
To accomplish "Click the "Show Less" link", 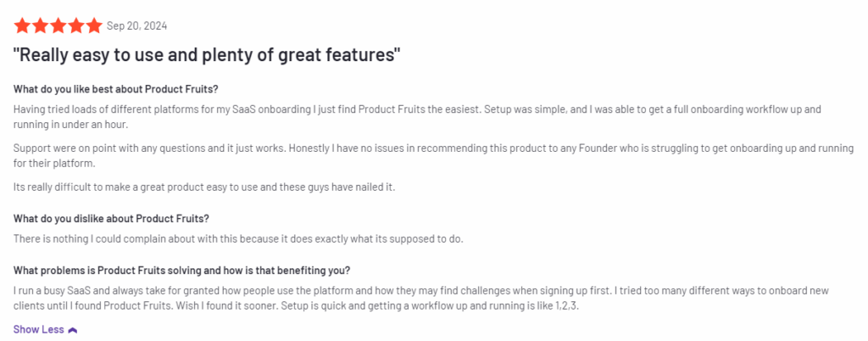I will tap(38, 329).
